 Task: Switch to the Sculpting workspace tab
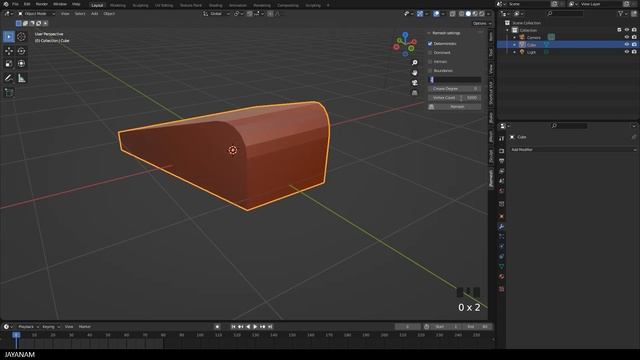coord(140,5)
